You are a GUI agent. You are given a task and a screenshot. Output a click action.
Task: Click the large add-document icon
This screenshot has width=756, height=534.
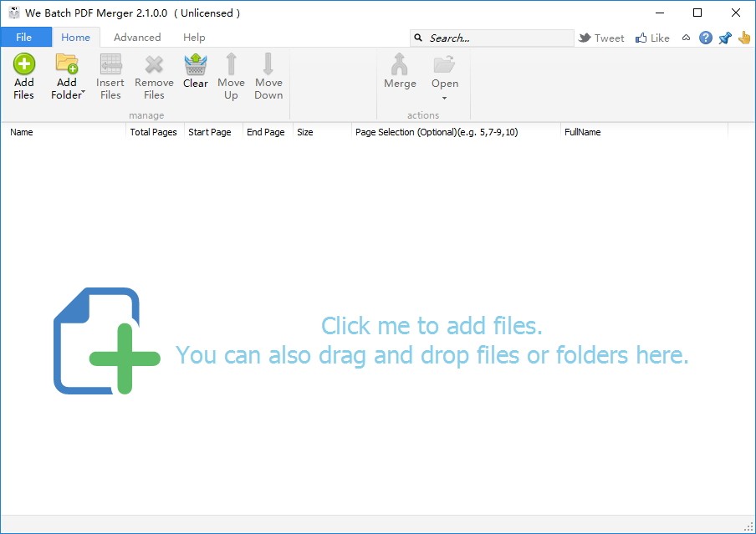pos(106,341)
